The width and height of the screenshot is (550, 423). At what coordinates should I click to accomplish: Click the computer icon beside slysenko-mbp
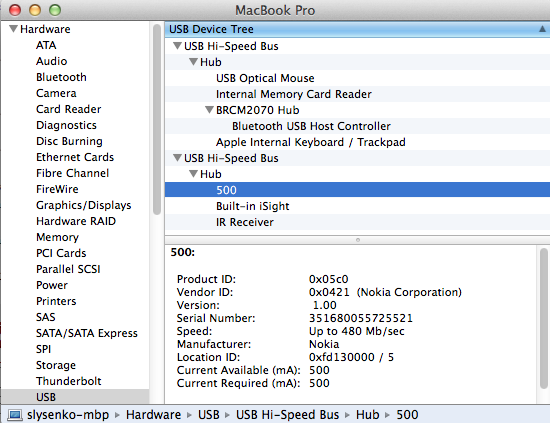(15, 415)
